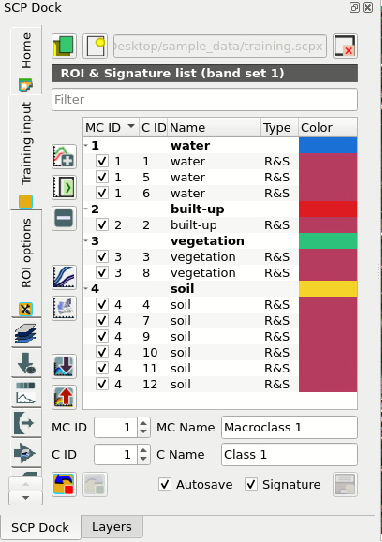Create a new training input file

[95, 46]
